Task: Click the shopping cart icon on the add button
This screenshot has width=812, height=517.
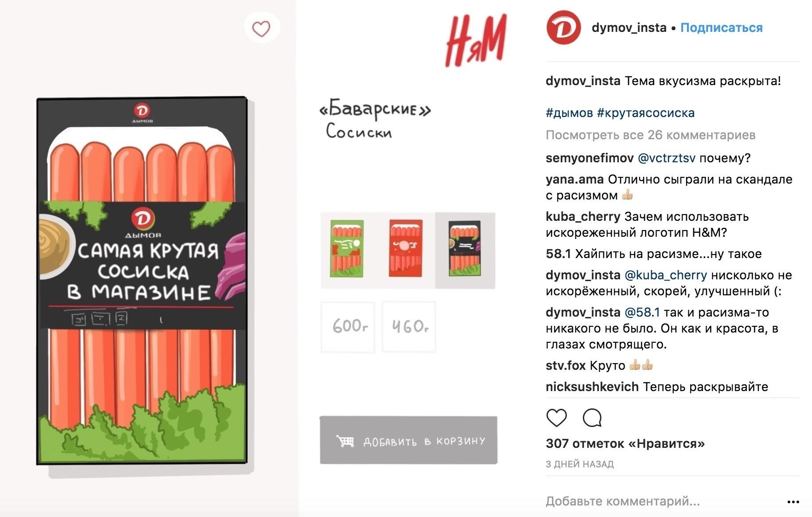Action: coord(345,441)
